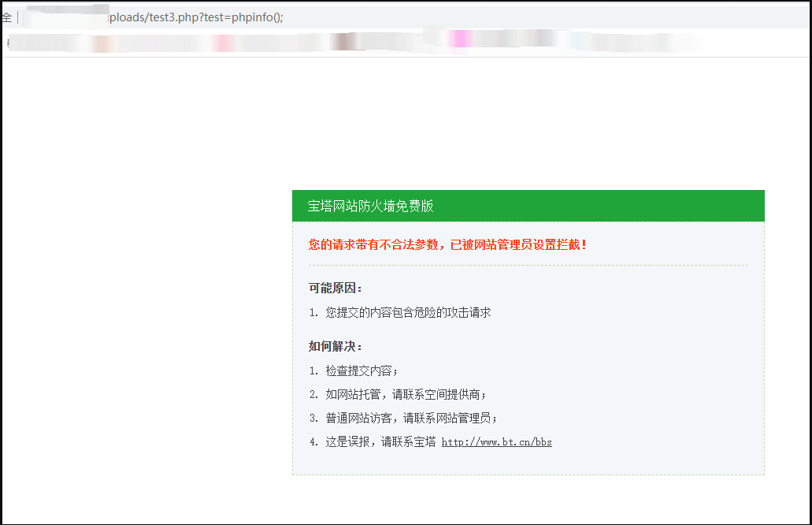Click the green header 宝塔网站防火墙免费版
Screen dimensions: 812x525
click(x=528, y=206)
